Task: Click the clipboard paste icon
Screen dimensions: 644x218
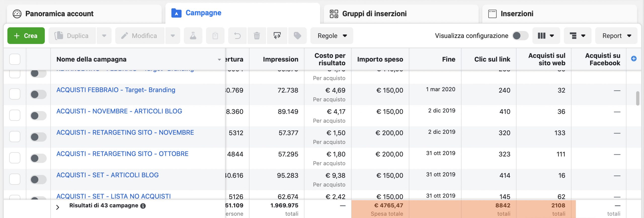Action: pos(215,36)
